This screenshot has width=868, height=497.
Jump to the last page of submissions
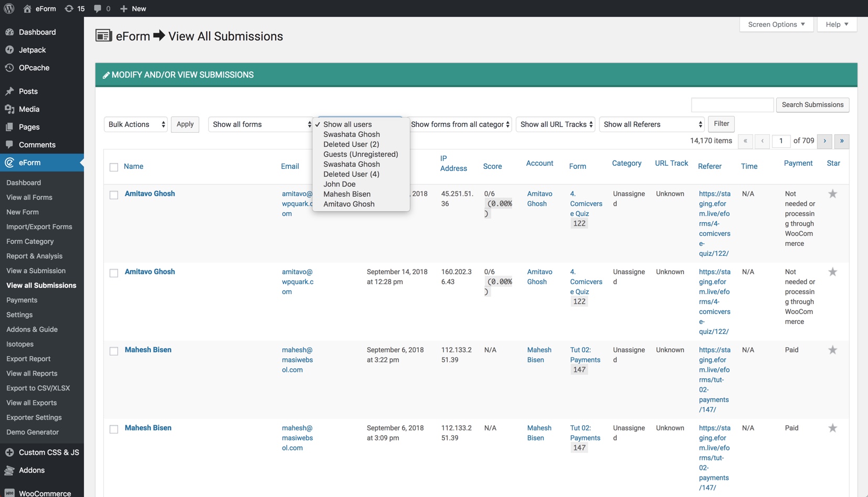842,141
